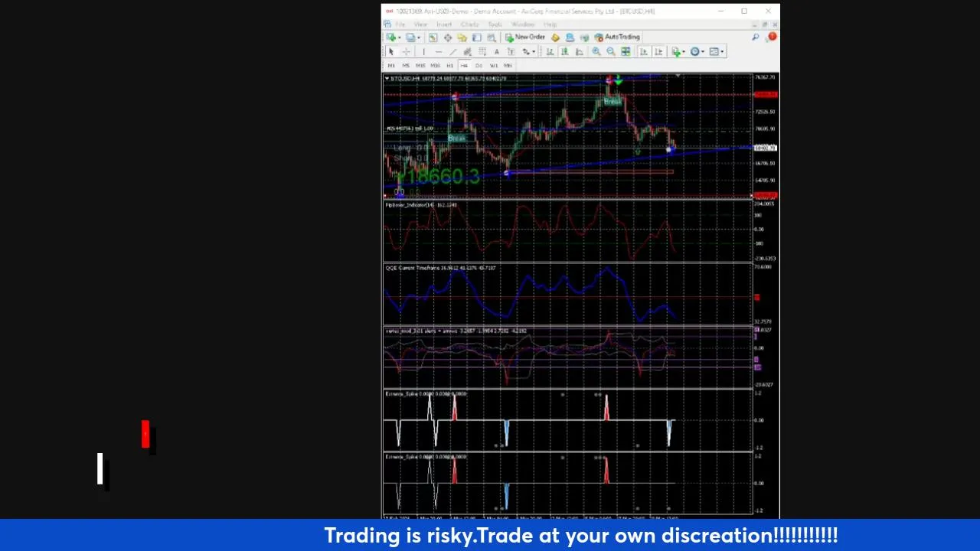Open the templates icon
The image size is (980, 551).
tap(714, 51)
